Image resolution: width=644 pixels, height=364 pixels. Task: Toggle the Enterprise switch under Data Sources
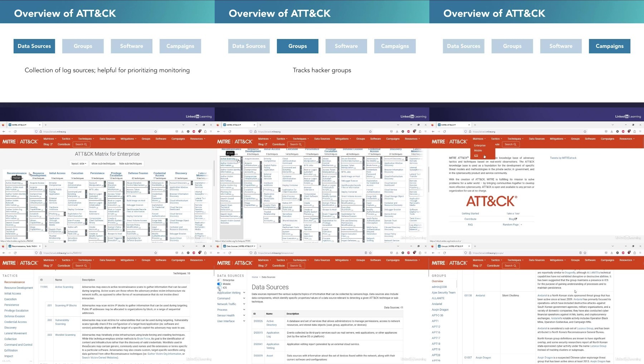pos(219,280)
